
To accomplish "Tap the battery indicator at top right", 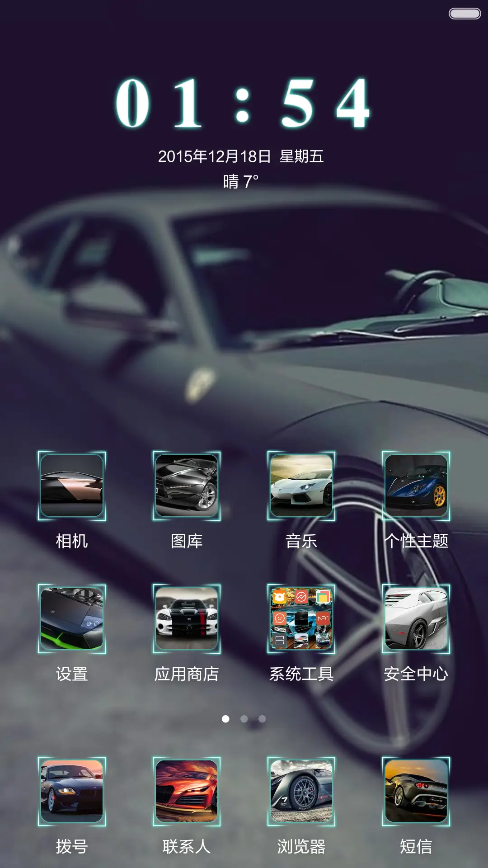I will click(465, 14).
